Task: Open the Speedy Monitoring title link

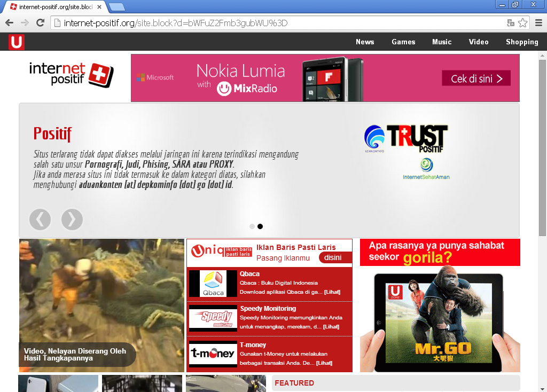Action: (x=268, y=309)
